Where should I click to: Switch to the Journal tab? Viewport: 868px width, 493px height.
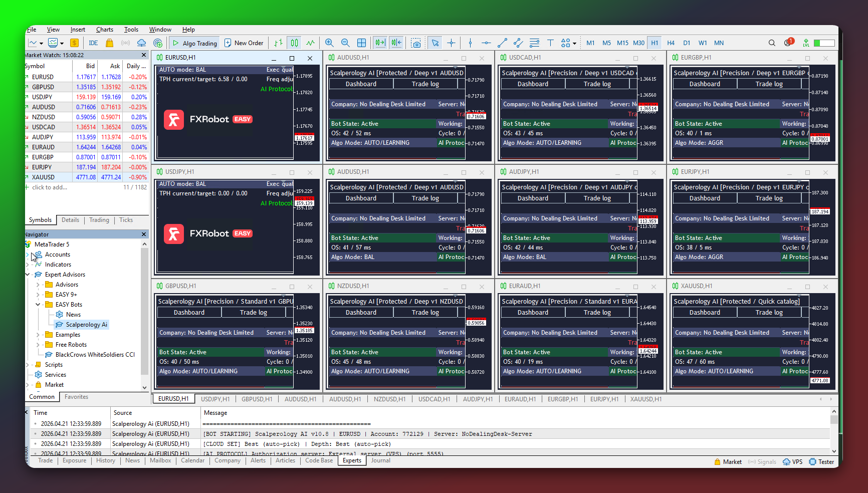(x=380, y=460)
